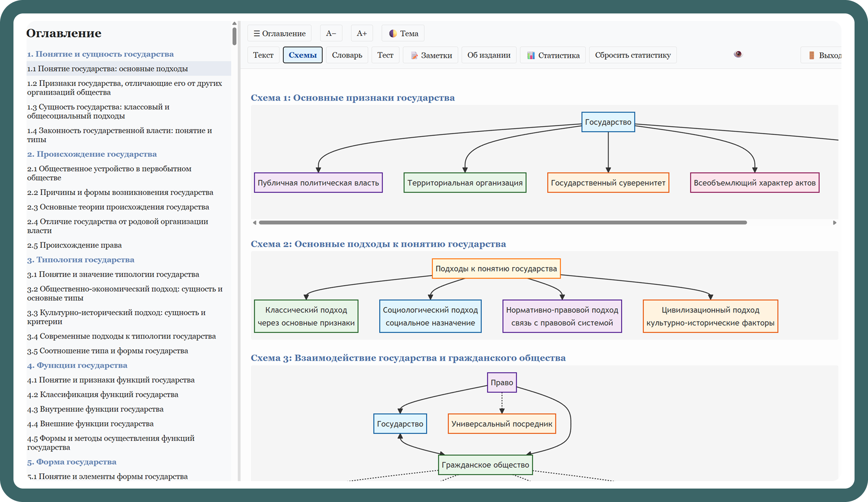Image resolution: width=868 pixels, height=502 pixels.
Task: Toggle the Тема theme button
Action: (403, 33)
